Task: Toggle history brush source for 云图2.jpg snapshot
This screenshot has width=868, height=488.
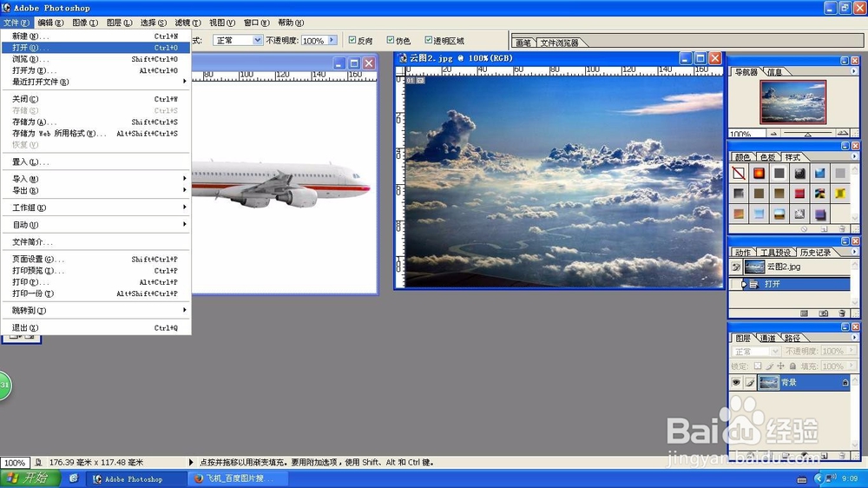Action: pyautogui.click(x=736, y=267)
